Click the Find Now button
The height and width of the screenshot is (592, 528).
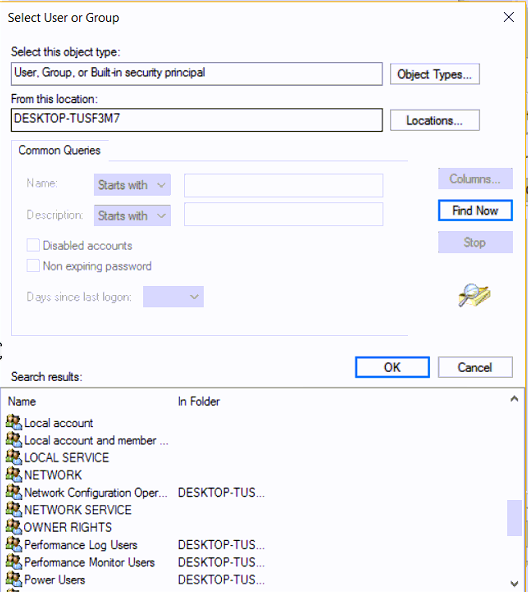pyautogui.click(x=475, y=210)
